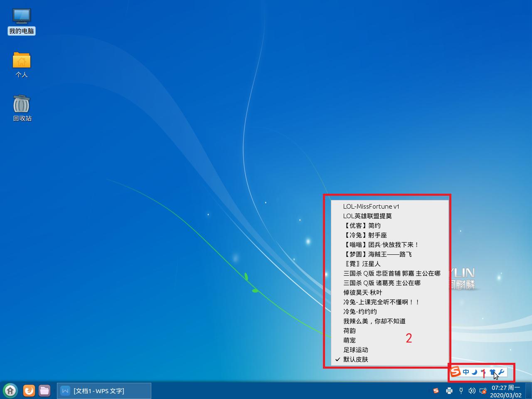Apply the 足球运动 skin
532x399 pixels.
point(356,350)
